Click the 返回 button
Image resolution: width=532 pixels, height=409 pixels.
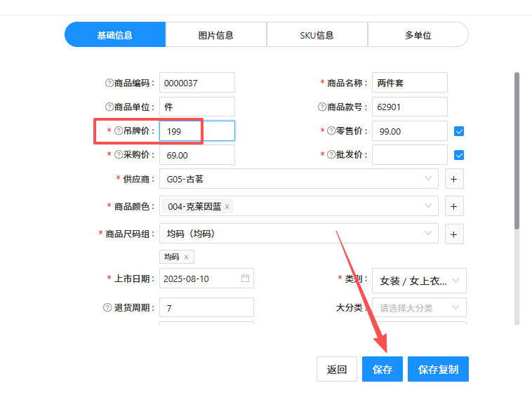[337, 369]
